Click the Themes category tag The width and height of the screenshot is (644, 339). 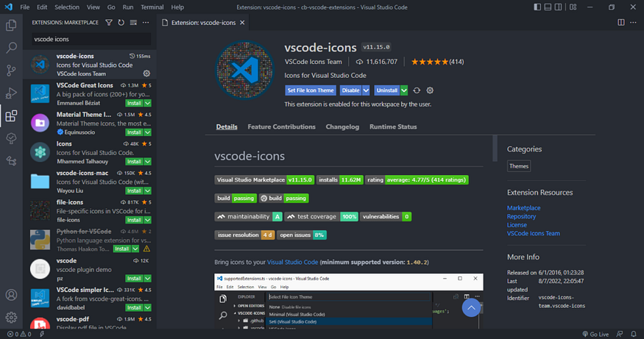[x=519, y=166]
